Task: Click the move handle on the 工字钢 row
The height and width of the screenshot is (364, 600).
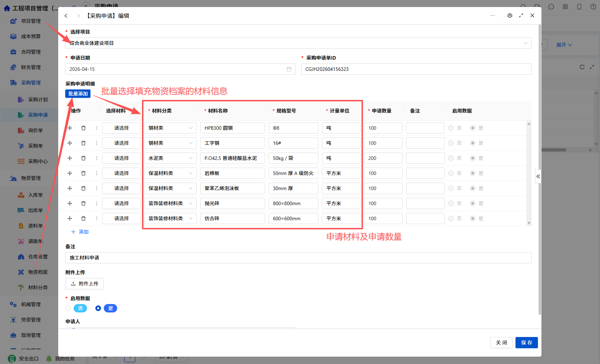Action: pyautogui.click(x=70, y=143)
